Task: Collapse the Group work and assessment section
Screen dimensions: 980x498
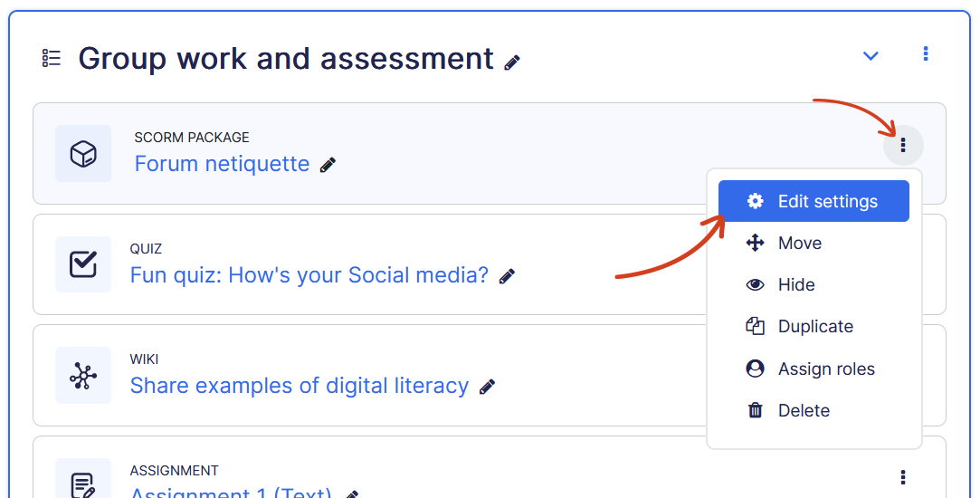Action: click(871, 56)
